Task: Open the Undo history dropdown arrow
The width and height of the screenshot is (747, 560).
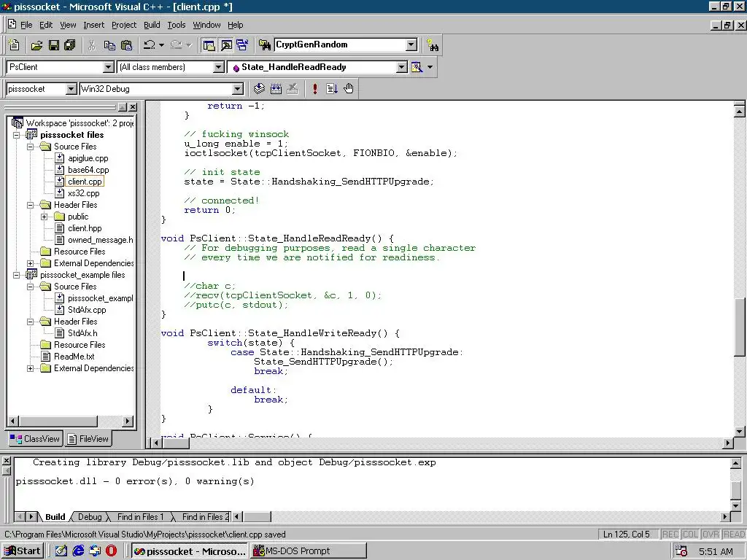Action: click(161, 45)
